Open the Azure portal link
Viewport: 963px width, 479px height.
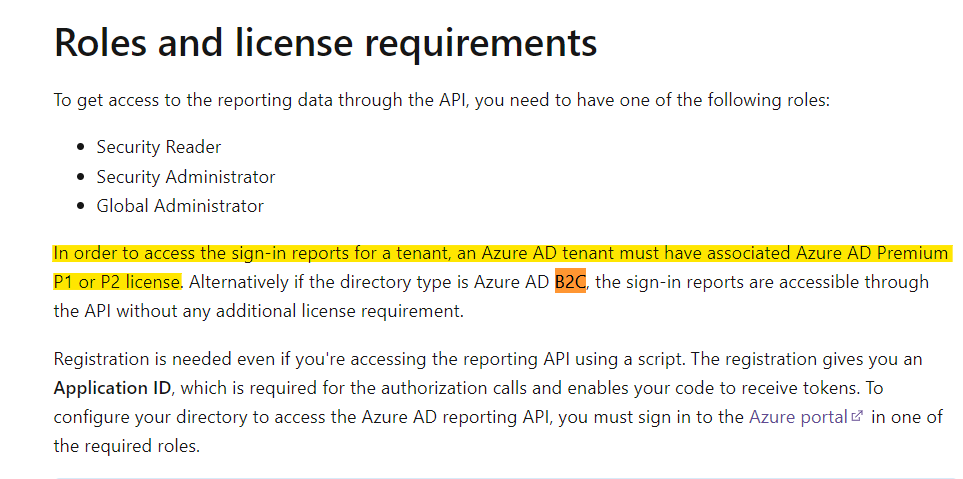point(797,417)
